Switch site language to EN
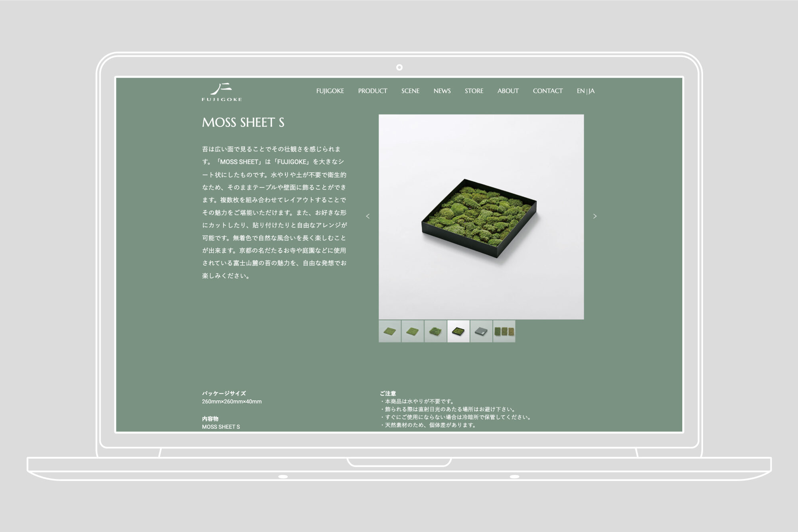The height and width of the screenshot is (532, 798). (581, 91)
